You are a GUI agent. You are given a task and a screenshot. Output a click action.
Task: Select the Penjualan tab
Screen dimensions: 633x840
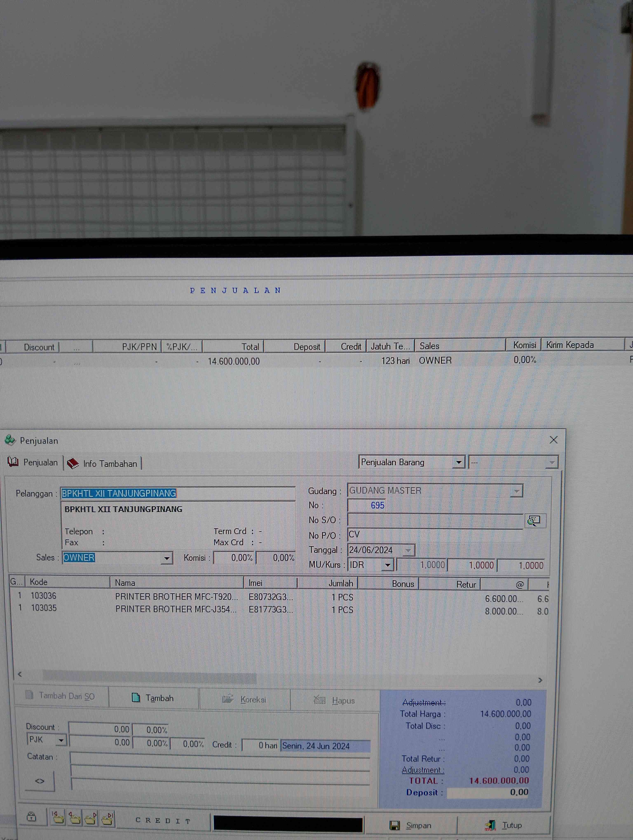click(x=33, y=462)
